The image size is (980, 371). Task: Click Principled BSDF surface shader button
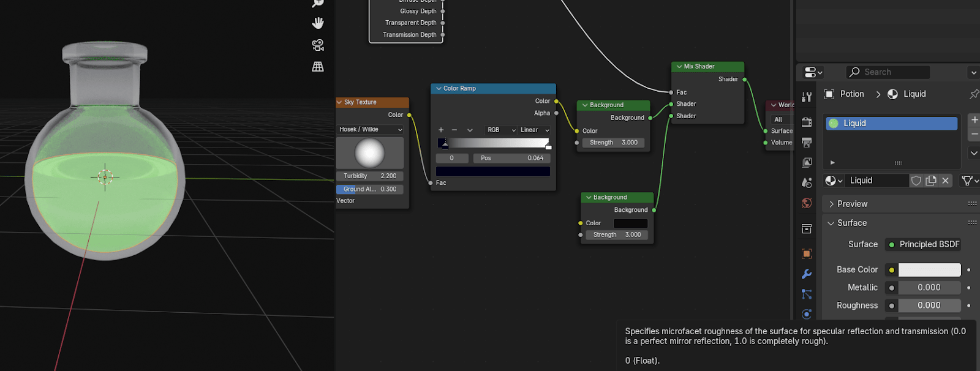click(x=924, y=244)
